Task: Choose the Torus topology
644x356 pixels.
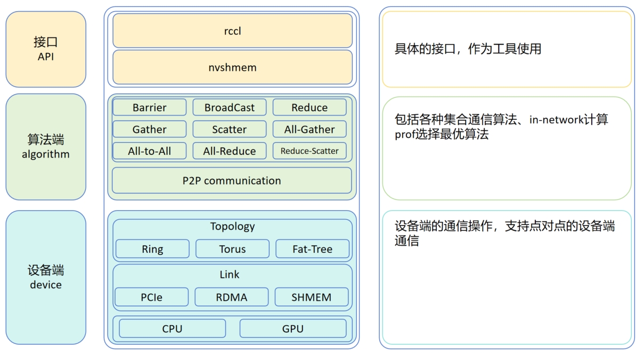Action: point(232,249)
